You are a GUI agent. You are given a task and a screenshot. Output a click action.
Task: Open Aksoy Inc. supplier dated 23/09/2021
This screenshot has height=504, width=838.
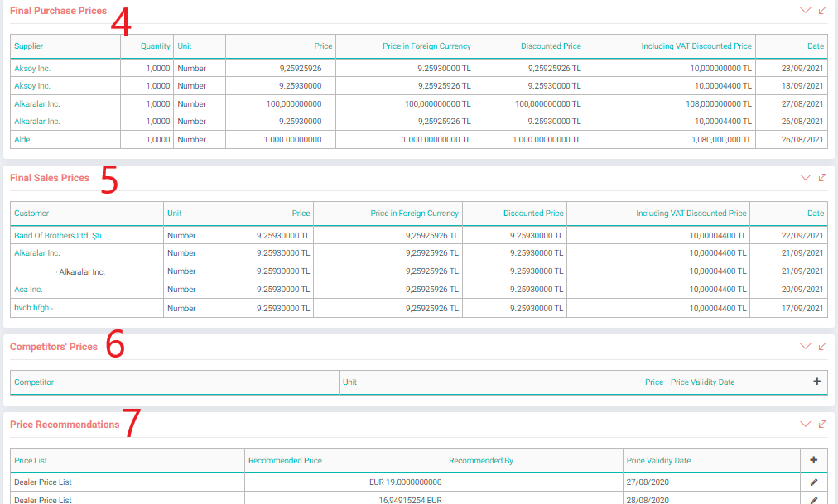pos(32,69)
